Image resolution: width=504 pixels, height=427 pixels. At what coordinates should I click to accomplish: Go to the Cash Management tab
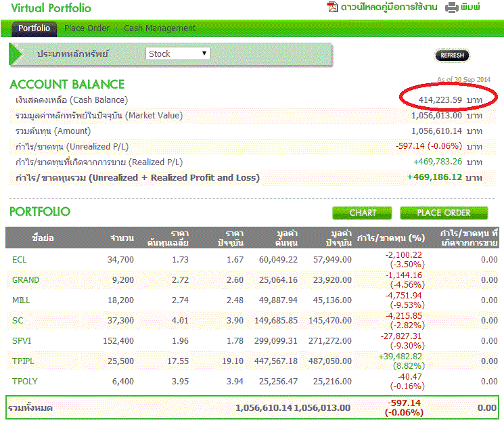pos(160,28)
